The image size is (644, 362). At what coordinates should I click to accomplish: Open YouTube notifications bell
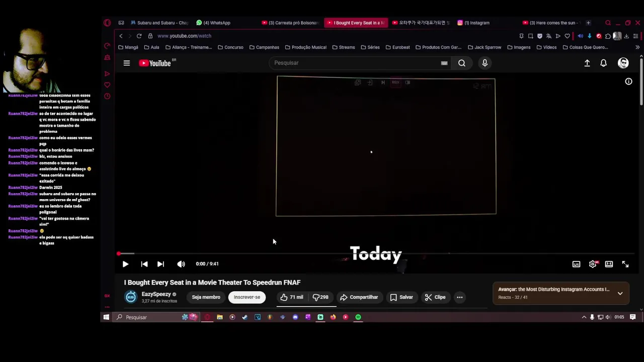603,63
